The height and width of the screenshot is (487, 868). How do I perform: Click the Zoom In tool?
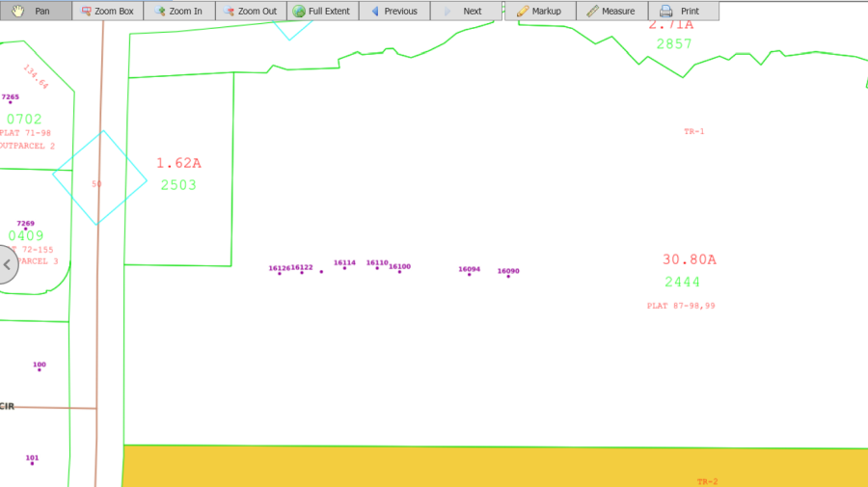click(x=178, y=11)
